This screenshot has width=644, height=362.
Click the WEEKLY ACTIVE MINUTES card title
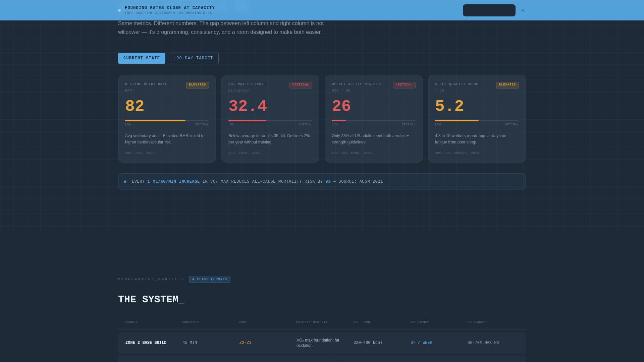click(356, 84)
